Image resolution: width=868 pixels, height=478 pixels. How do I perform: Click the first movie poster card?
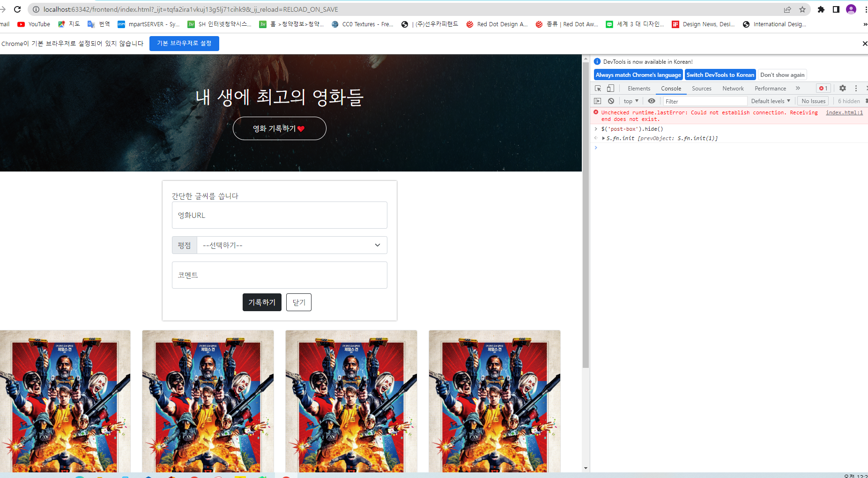pos(65,401)
